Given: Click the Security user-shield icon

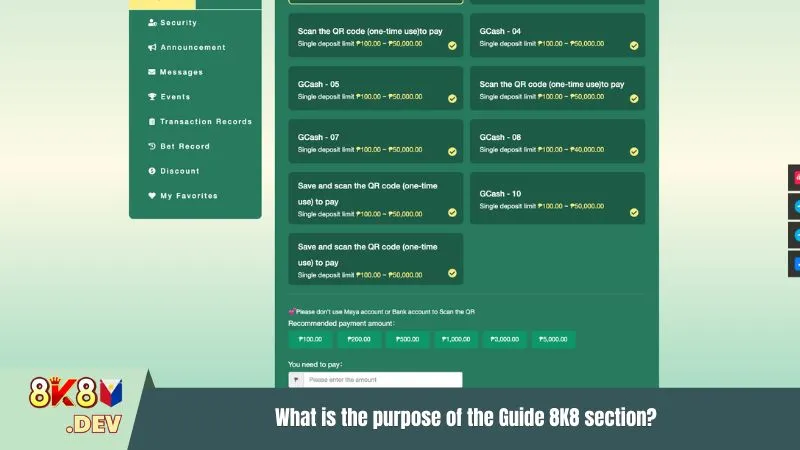Looking at the screenshot, I should [x=152, y=22].
